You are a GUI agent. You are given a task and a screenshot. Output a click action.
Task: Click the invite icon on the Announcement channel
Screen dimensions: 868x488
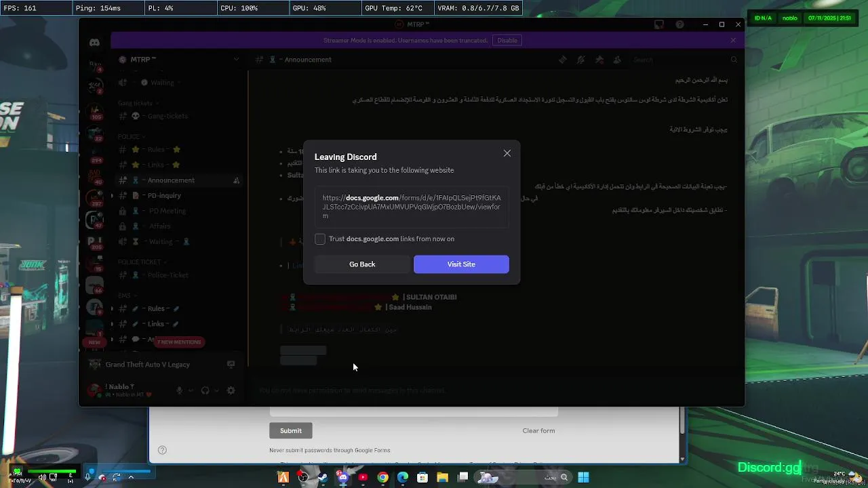236,180
